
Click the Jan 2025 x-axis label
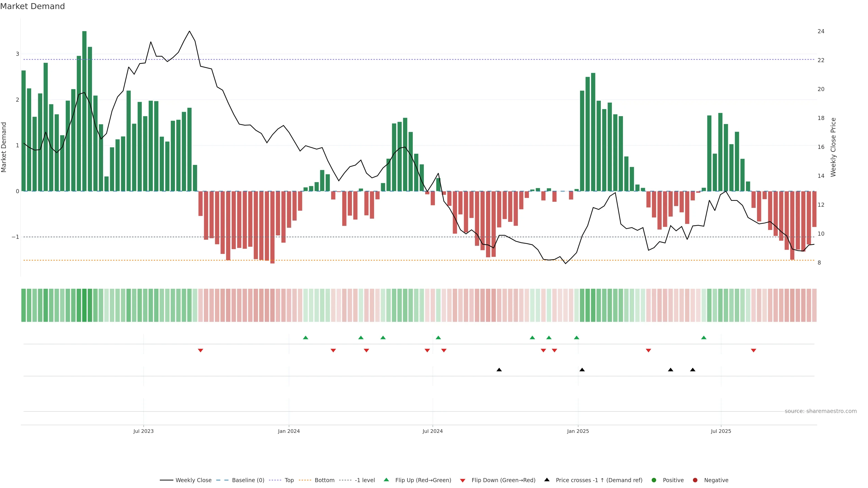578,431
